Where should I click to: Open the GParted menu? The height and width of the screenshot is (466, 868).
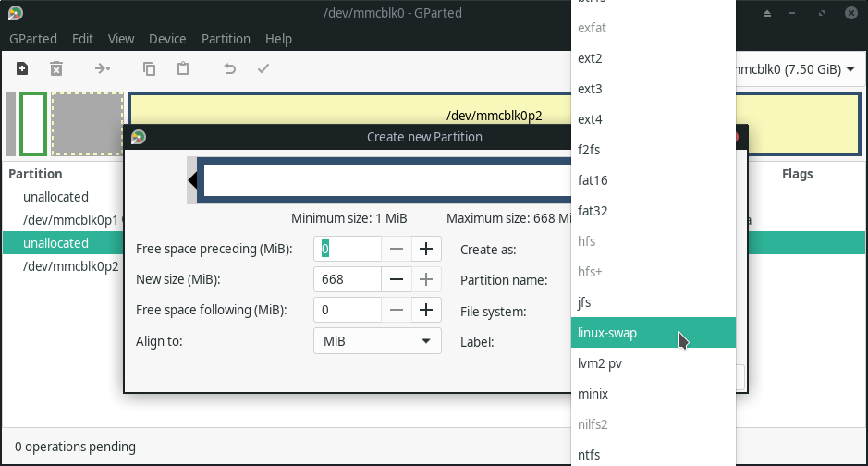33,39
